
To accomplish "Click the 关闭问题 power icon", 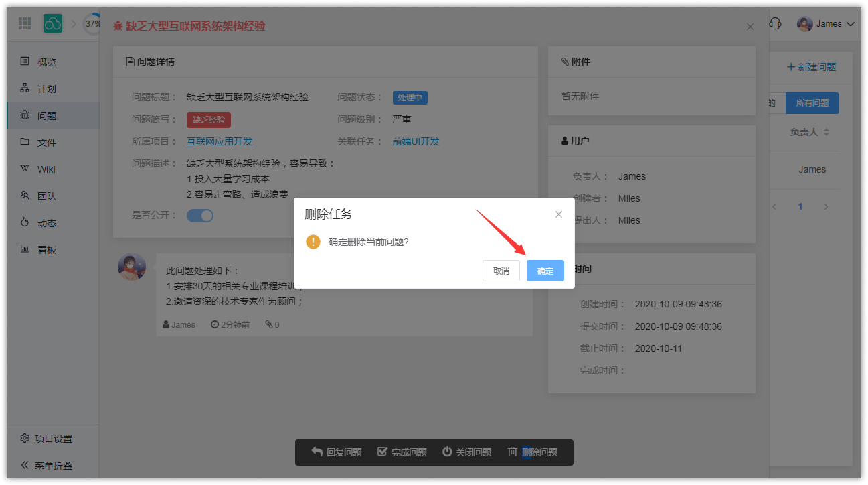I will point(447,452).
